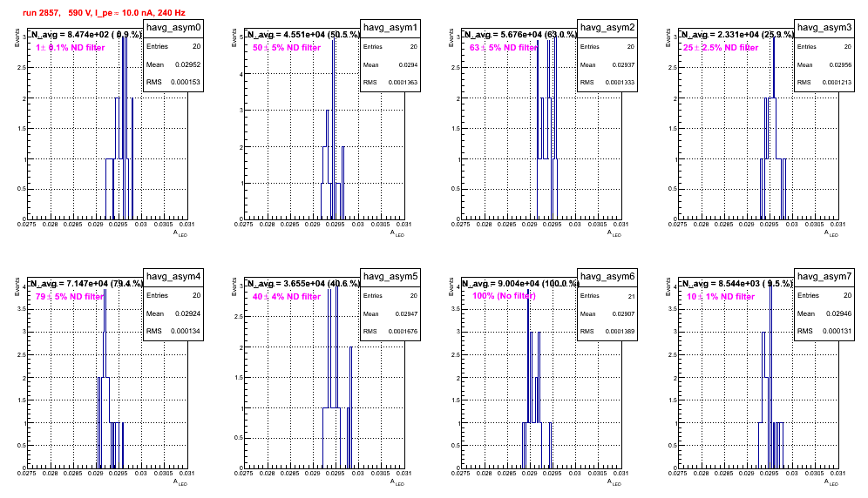Click Mean value 0.02956 in havg_asym3 box
This screenshot has height=498, width=868.
[x=840, y=65]
